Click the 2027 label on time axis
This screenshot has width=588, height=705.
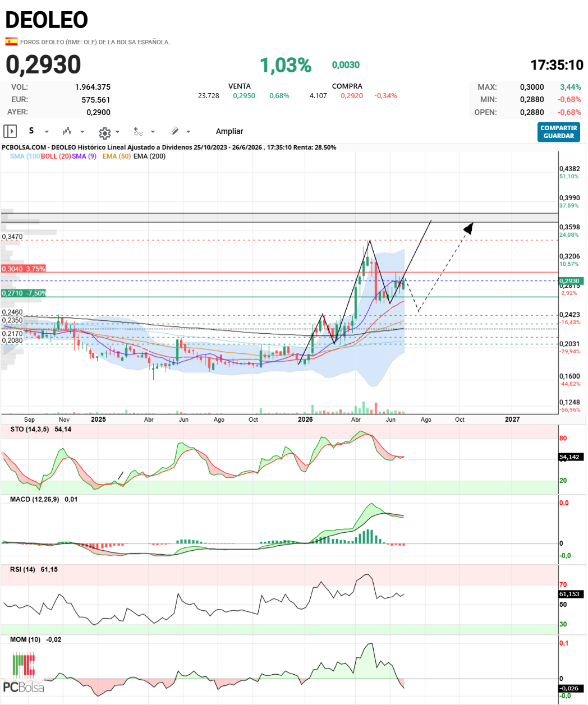512,419
